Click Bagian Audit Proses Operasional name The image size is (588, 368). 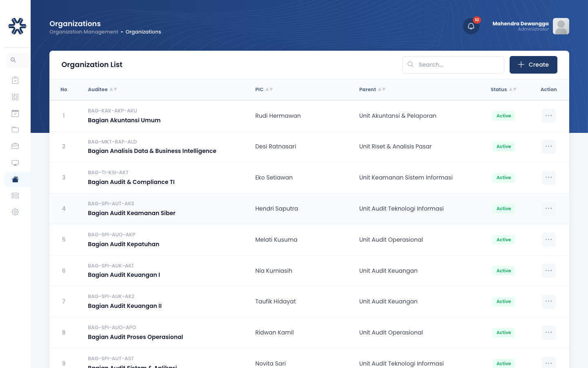click(x=135, y=337)
